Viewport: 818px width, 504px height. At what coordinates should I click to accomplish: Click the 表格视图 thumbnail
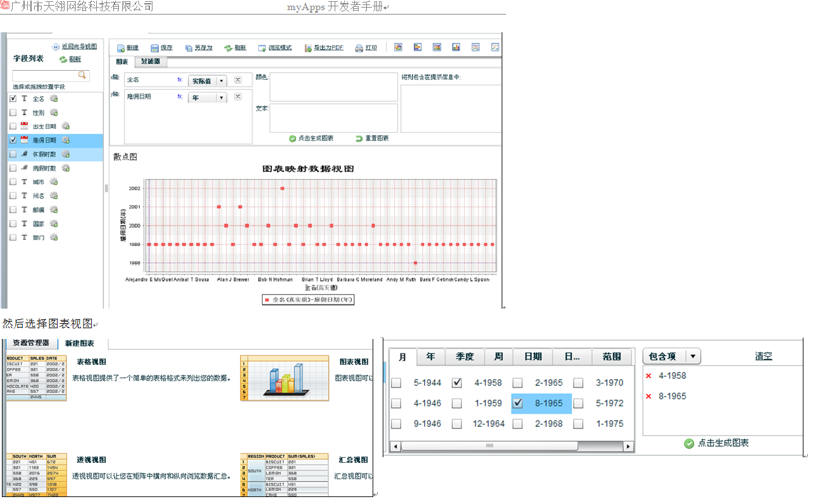click(x=36, y=378)
